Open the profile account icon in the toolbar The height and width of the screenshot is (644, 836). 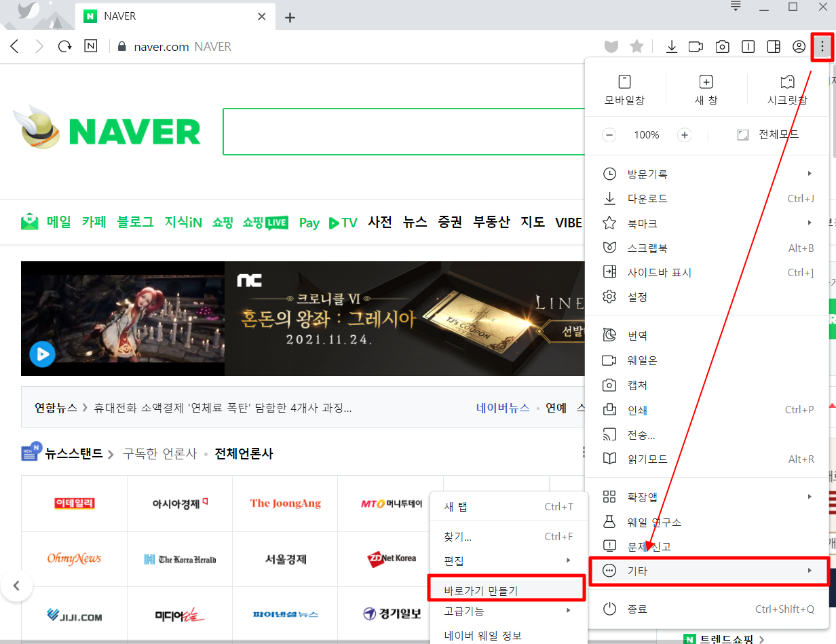tap(799, 46)
